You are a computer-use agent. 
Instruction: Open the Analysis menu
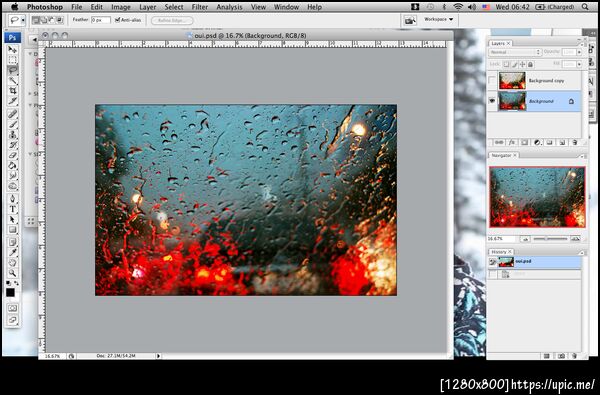coord(230,7)
